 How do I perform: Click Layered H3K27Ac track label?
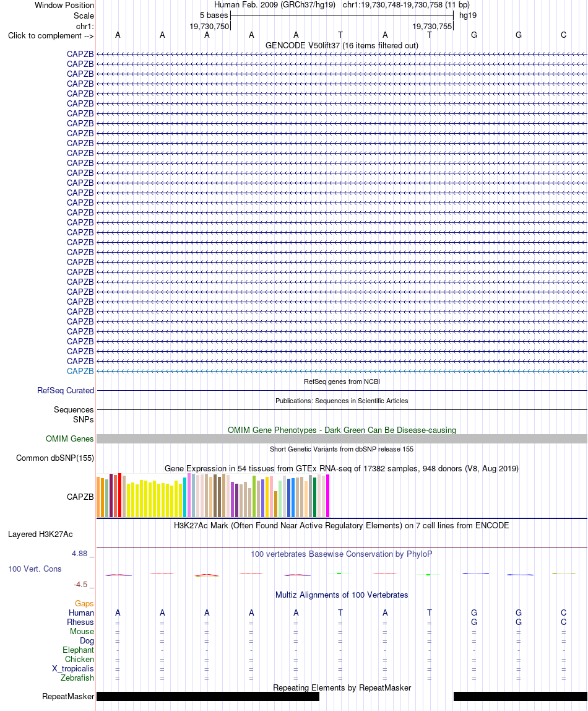coord(40,534)
